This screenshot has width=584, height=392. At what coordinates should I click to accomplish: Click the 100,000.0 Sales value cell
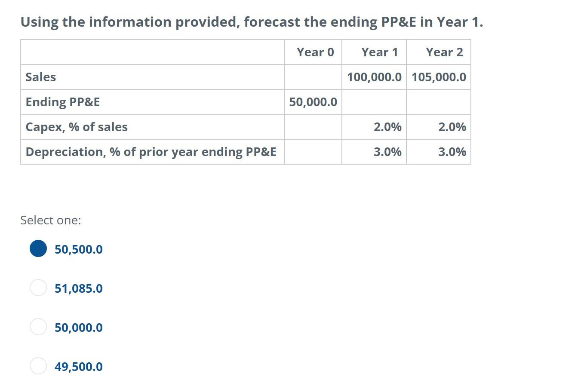[374, 77]
